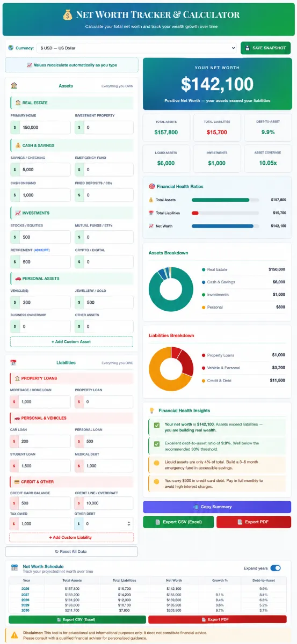Focus the Student Loan input field

(x=40, y=466)
